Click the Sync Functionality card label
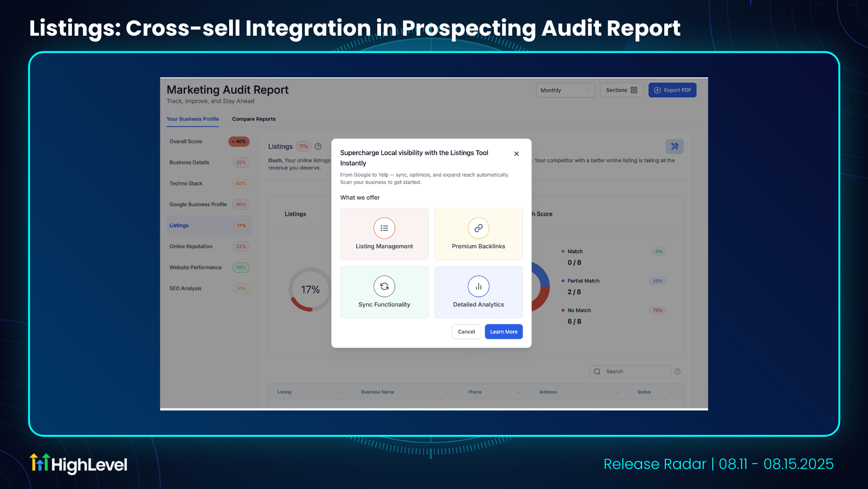The image size is (868, 489). point(384,305)
